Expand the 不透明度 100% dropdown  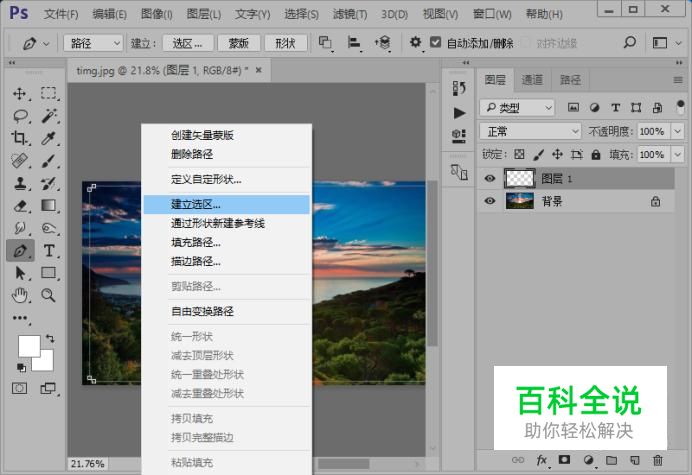point(675,131)
